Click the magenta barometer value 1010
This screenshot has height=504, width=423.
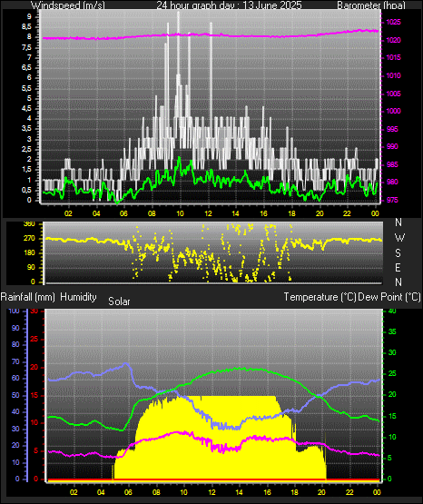click(393, 75)
